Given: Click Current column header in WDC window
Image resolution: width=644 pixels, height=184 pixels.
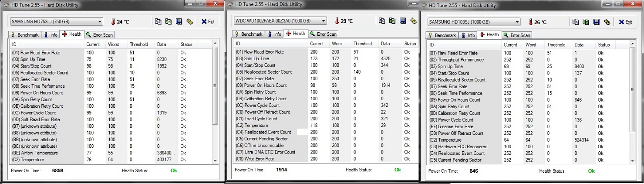Looking at the screenshot, I should [x=319, y=44].
